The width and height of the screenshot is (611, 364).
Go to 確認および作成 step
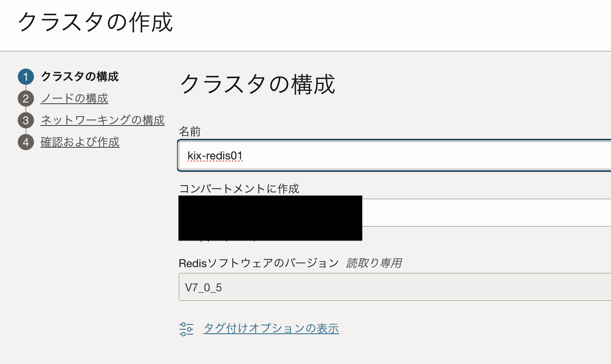coord(80,142)
